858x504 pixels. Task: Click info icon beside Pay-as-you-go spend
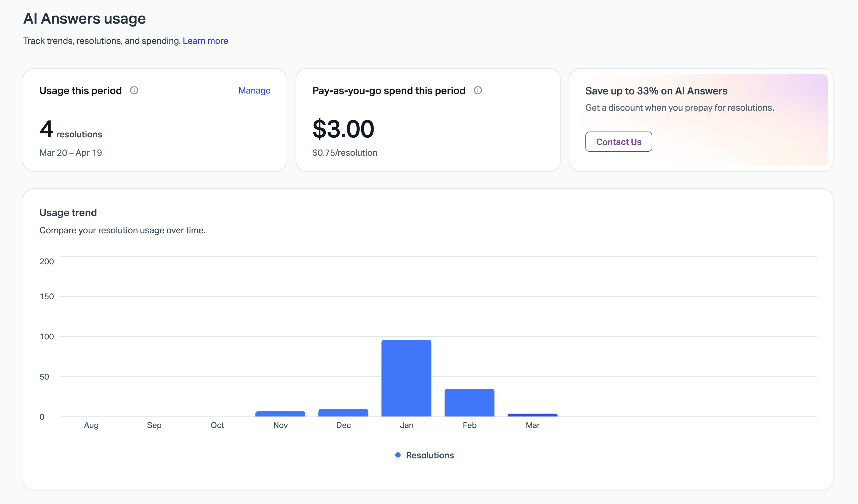[x=478, y=90]
